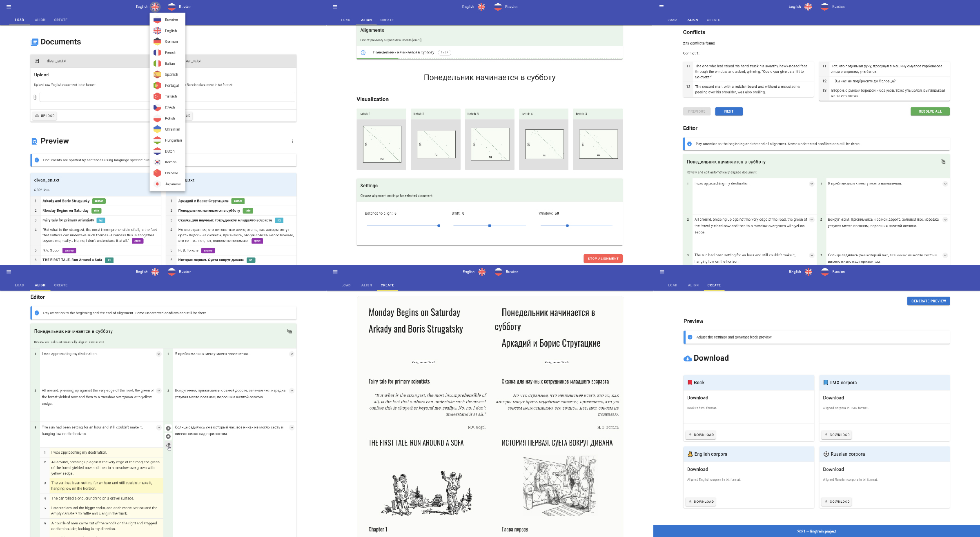Click the hamburger menu icon top-left
The image size is (980, 537).
point(9,6)
